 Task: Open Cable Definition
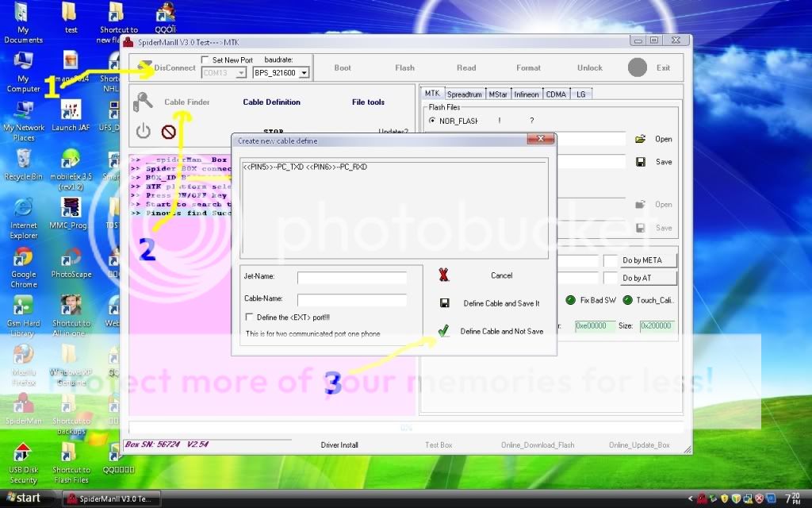(x=271, y=102)
